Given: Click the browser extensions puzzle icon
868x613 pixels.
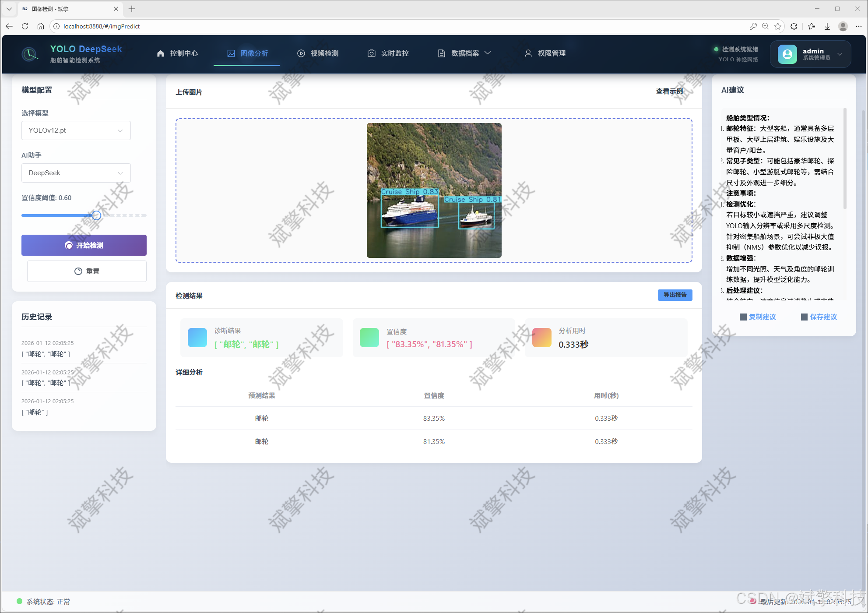Looking at the screenshot, I should (794, 26).
